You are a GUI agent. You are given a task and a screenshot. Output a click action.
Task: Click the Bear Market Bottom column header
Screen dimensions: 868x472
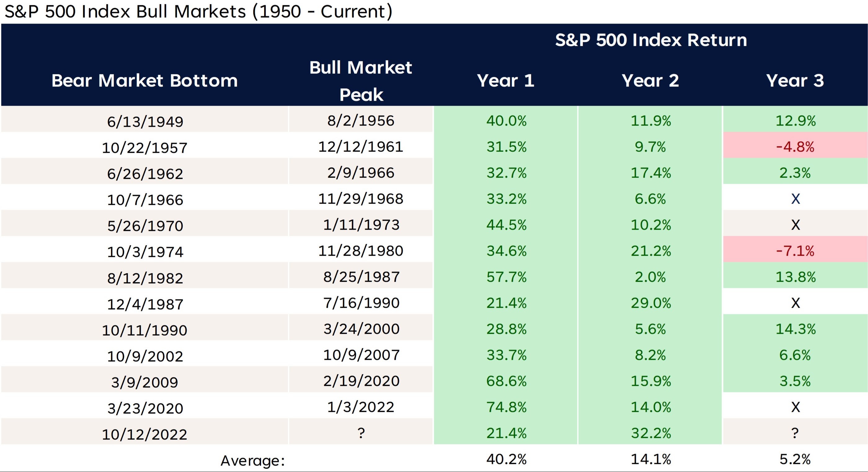[144, 81]
